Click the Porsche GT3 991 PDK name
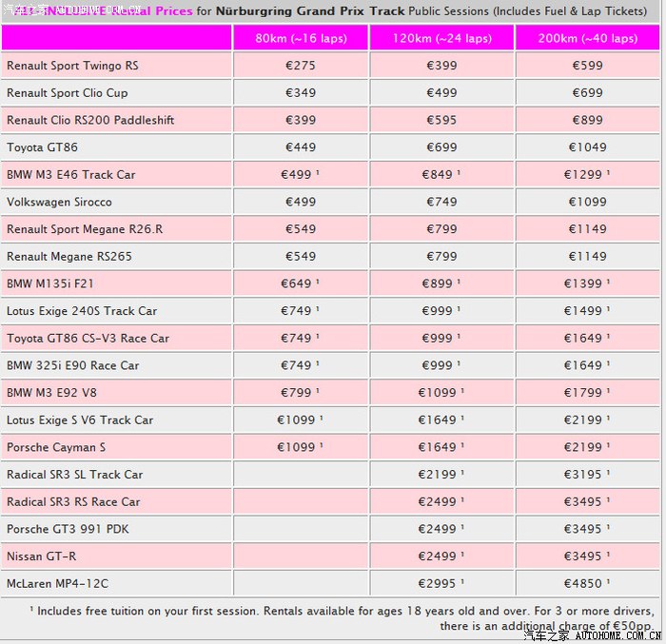Screen dimensions: 666x644 tap(66, 529)
